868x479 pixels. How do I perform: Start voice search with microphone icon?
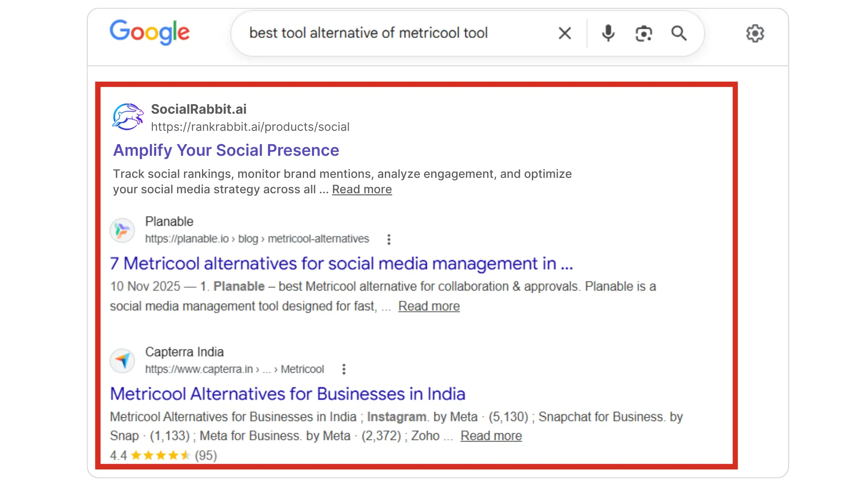(x=608, y=33)
